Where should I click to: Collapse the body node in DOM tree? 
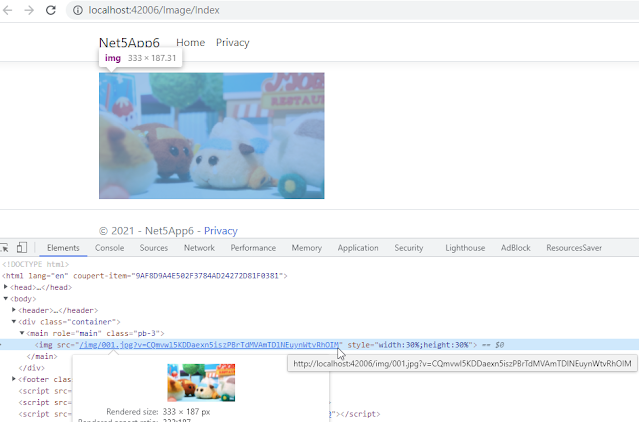coord(6,298)
